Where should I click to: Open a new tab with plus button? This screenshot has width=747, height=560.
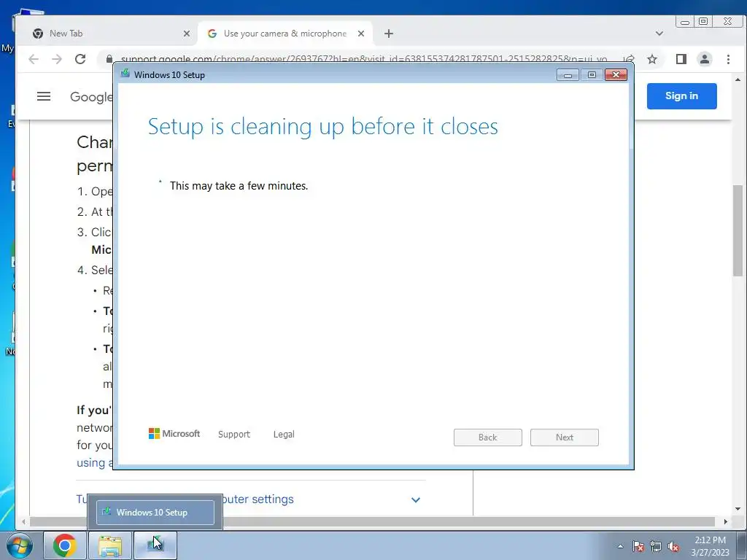389,34
